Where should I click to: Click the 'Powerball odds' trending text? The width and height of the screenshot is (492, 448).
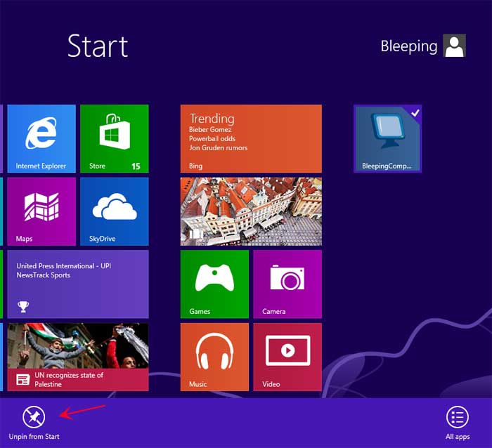point(212,138)
